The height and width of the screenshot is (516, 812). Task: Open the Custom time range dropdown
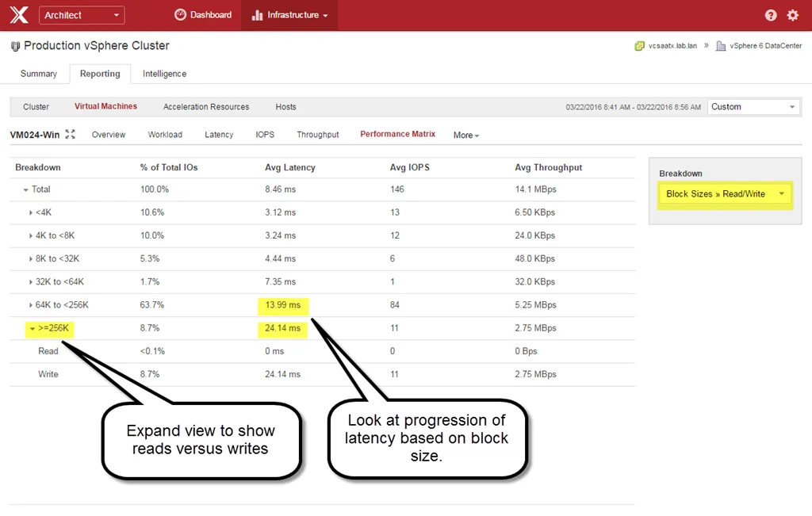pos(753,107)
